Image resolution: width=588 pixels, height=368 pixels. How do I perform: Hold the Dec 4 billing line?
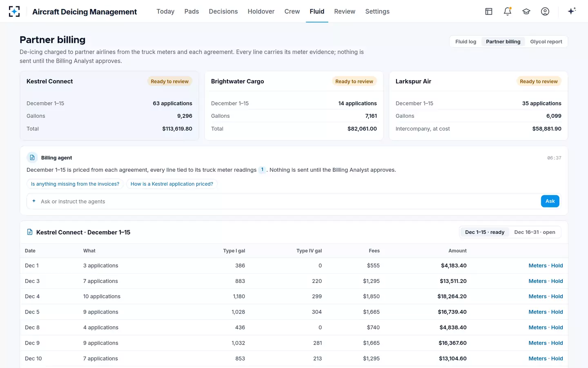click(557, 296)
